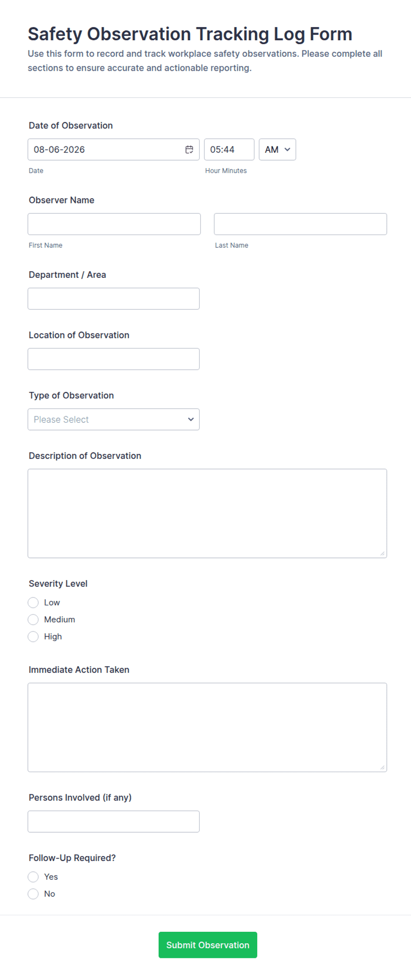
Task: Click the Location of Observation input
Action: pos(114,359)
